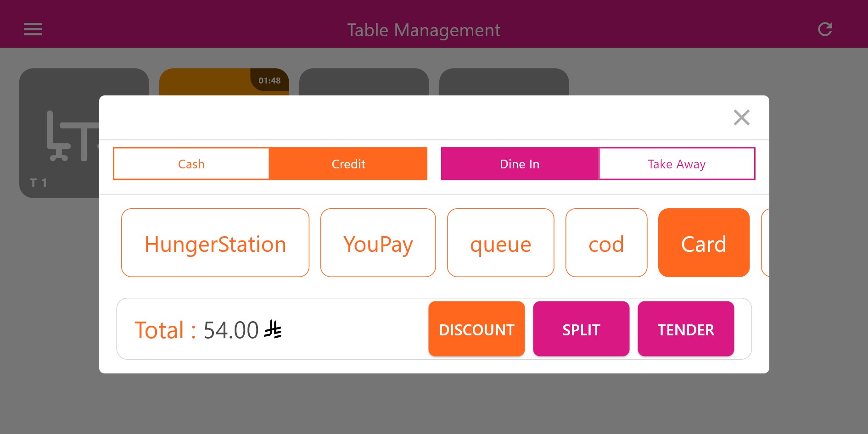Click the Total 54.00 amount
The height and width of the screenshot is (434, 868).
click(x=231, y=330)
